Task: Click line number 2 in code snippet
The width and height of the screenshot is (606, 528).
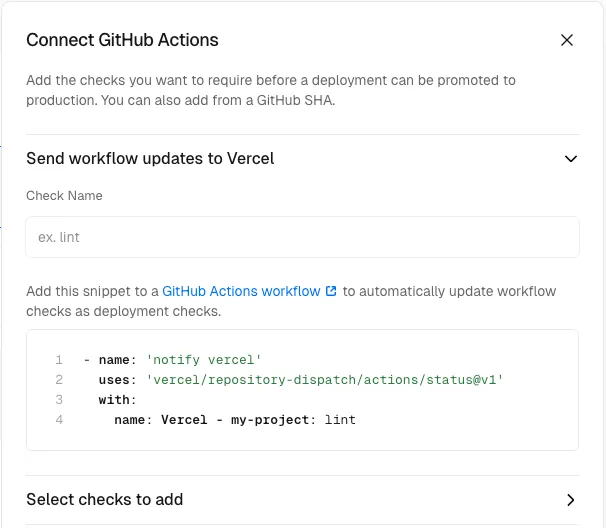Action: click(59, 379)
